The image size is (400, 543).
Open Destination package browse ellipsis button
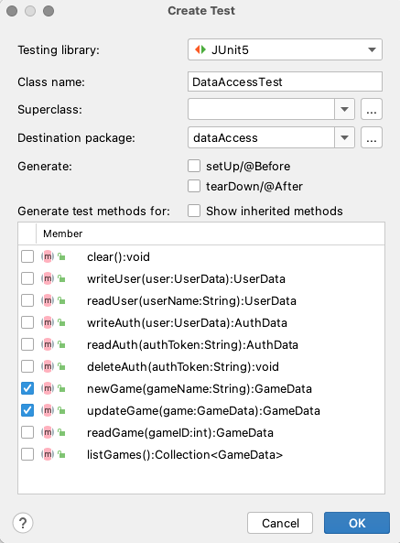click(372, 137)
